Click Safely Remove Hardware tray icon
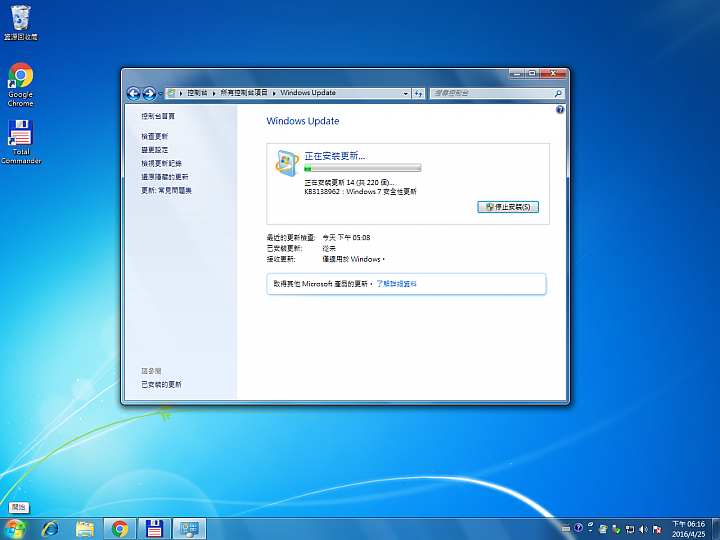Viewport: 720px width, 540px height. 616,529
